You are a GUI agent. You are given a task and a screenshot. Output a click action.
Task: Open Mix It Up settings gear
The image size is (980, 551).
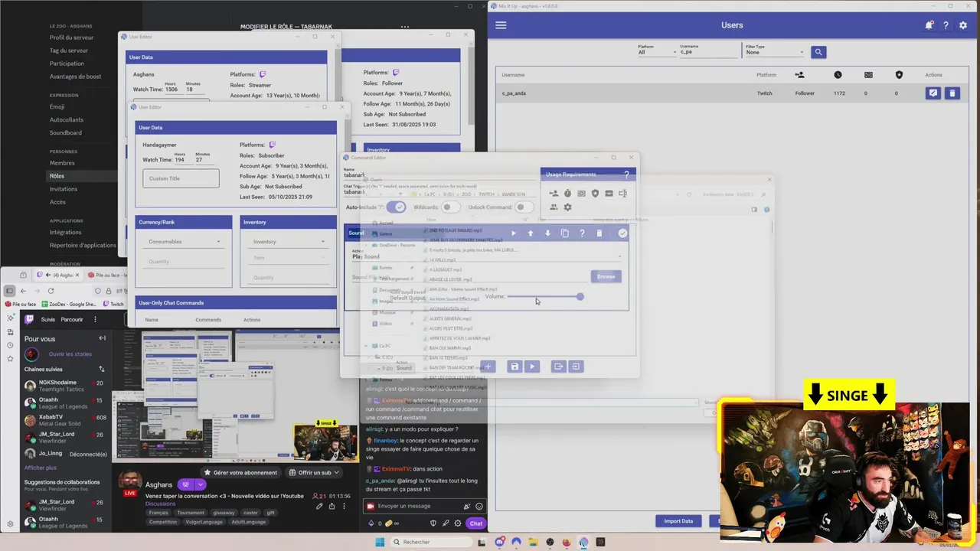(x=963, y=25)
